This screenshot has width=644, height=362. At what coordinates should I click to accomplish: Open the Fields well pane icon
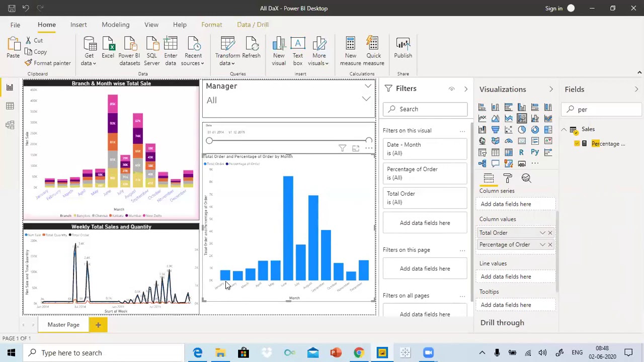(489, 178)
